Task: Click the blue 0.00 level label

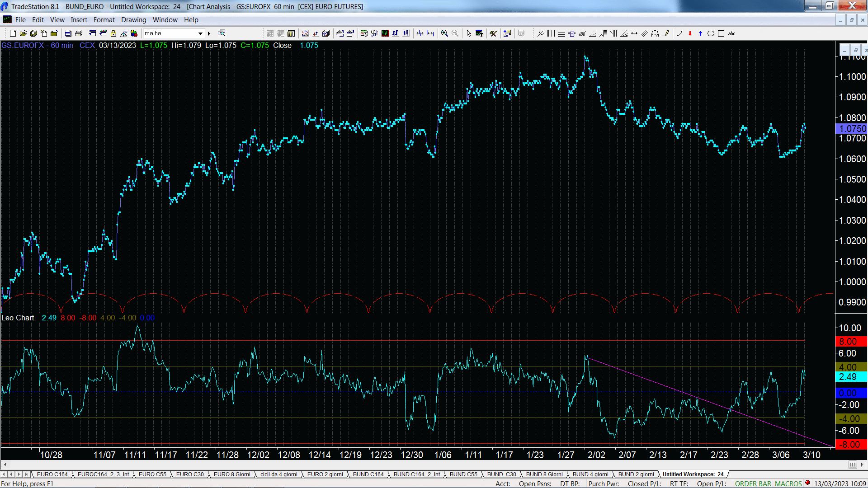Action: click(851, 393)
